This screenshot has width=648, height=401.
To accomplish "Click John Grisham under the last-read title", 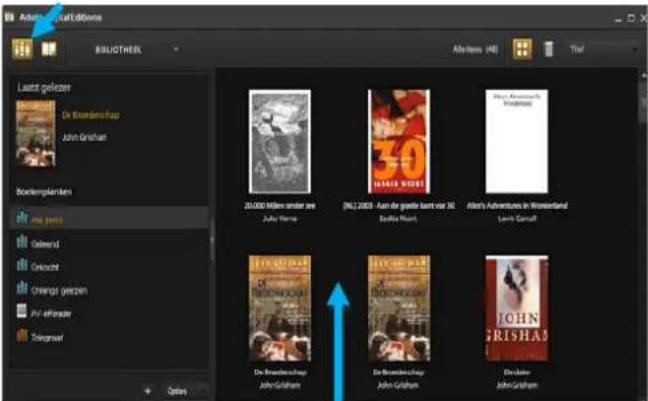I will (84, 137).
